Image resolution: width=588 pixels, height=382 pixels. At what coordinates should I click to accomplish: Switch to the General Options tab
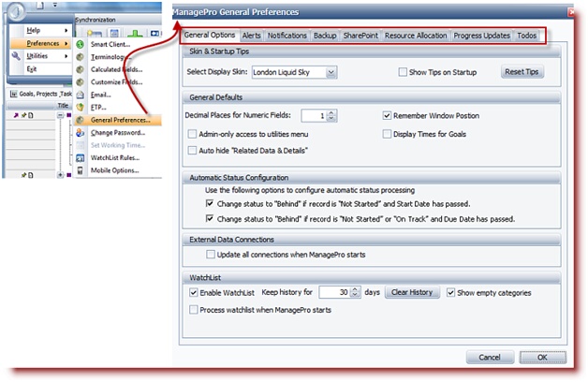coord(210,36)
